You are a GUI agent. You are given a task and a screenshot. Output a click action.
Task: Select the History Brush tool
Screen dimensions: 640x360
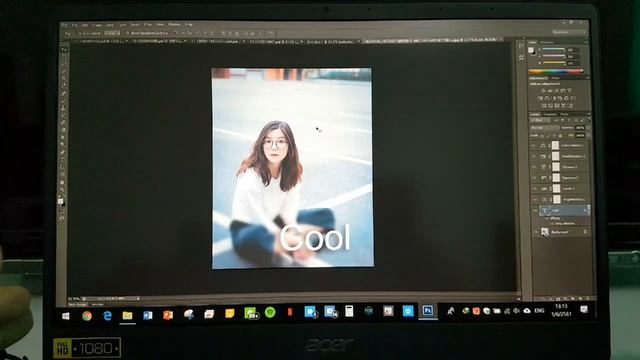point(64,116)
